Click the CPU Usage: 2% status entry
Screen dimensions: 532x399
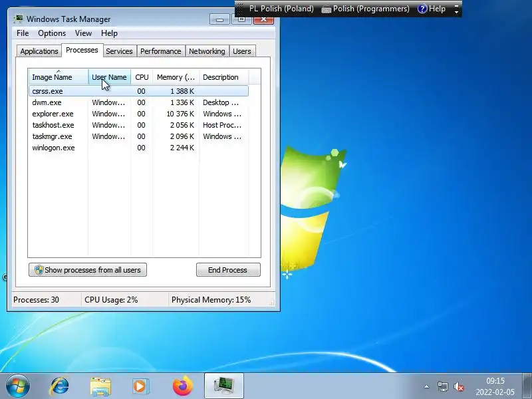click(x=111, y=300)
